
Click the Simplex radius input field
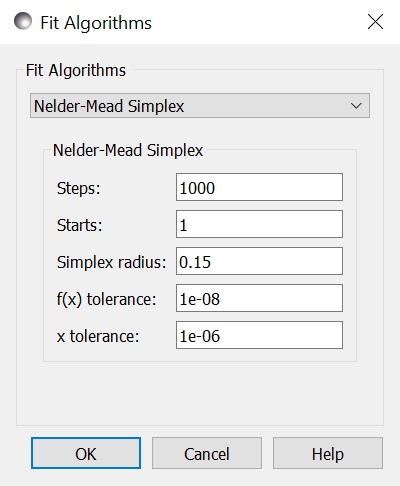[x=259, y=261]
